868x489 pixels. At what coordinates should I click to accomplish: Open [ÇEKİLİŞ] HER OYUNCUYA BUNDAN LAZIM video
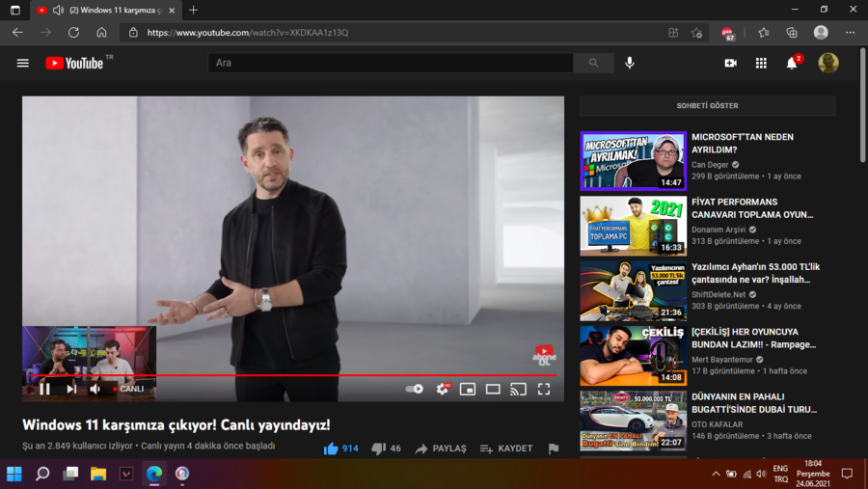point(753,338)
